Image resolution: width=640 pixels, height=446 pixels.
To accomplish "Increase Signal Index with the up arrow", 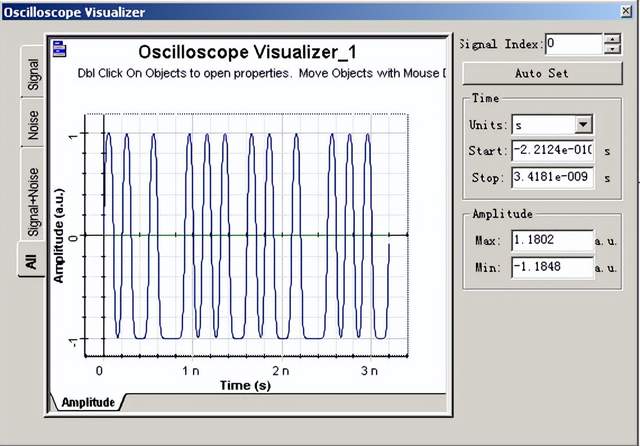I will [x=612, y=39].
